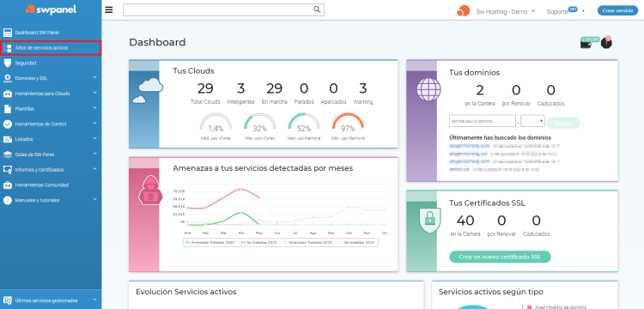Expand the Dolas de SW Panel menu
644x309 pixels.
pyautogui.click(x=94, y=153)
